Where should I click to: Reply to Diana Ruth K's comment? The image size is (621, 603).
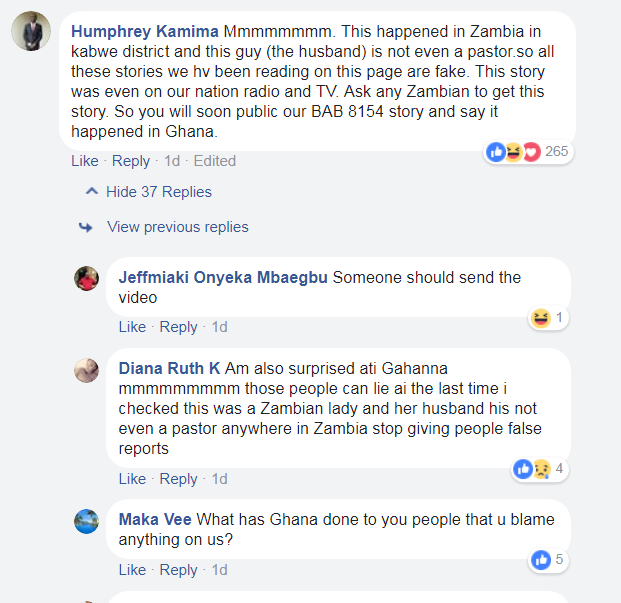point(179,479)
